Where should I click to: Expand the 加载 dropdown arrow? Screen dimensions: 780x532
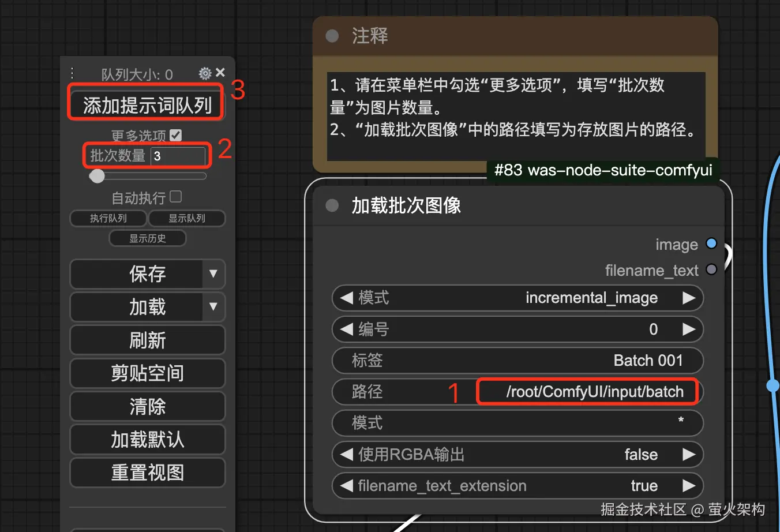pos(213,306)
